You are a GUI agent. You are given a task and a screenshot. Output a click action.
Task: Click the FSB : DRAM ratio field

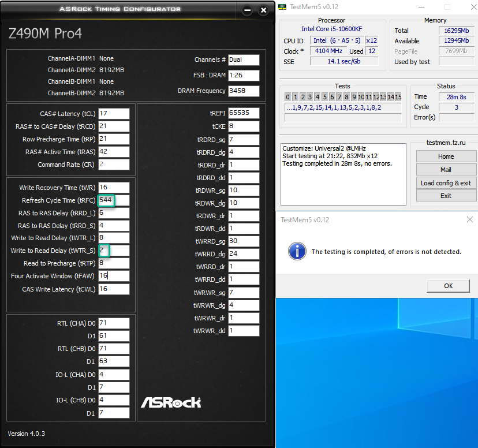coord(244,75)
